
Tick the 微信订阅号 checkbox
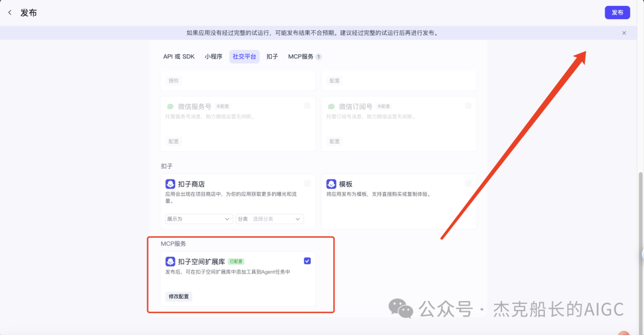click(x=468, y=106)
